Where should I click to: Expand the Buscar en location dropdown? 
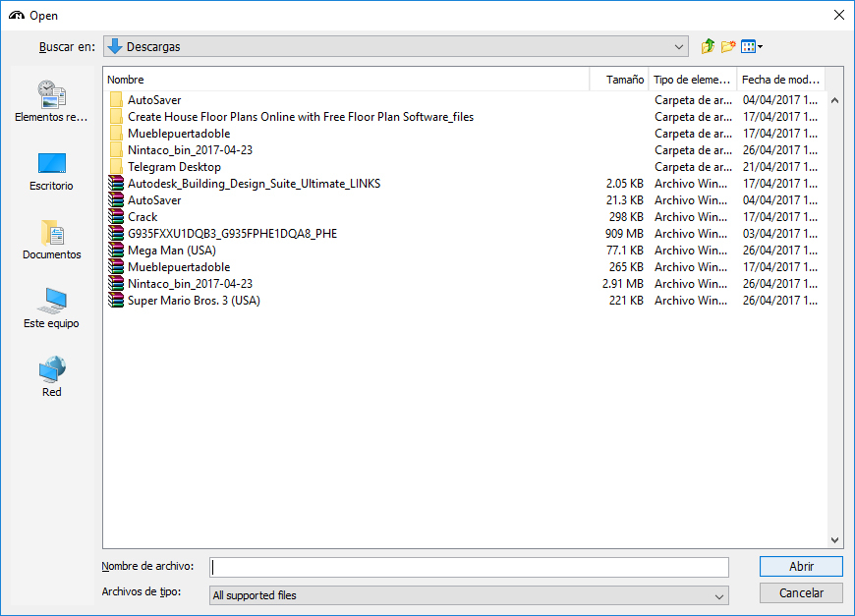(680, 47)
